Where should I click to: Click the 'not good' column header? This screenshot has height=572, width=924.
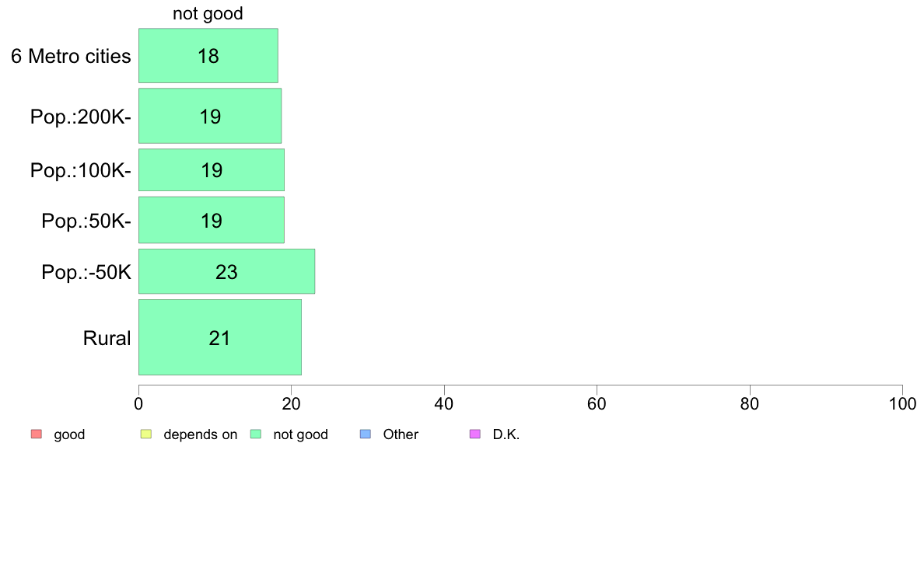click(x=208, y=13)
